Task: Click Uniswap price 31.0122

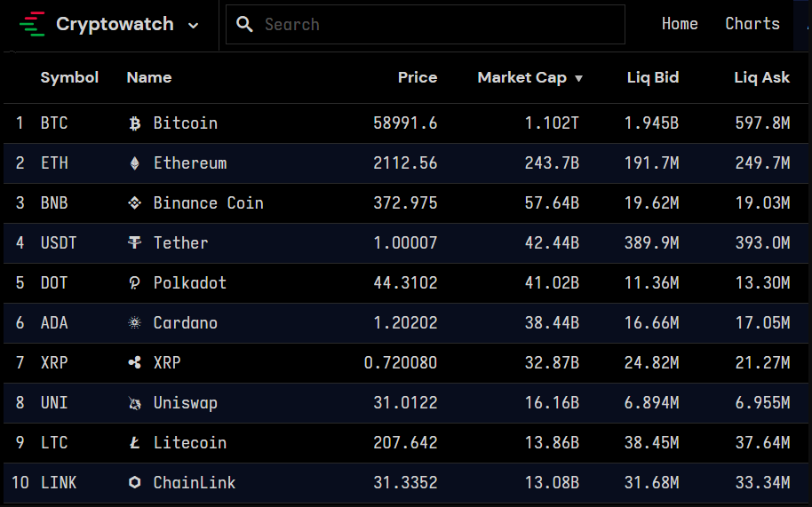Action: (405, 403)
